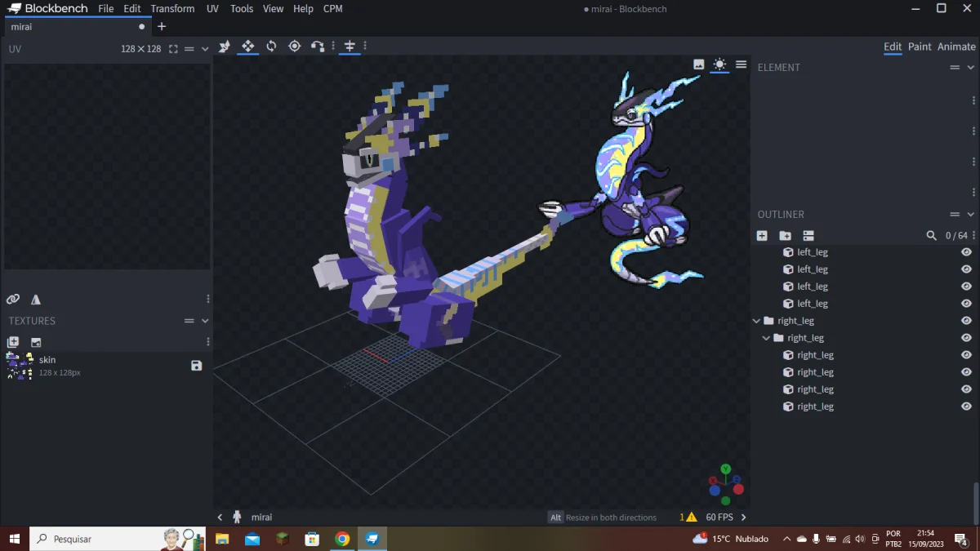Switch to Paint mode
980x551 pixels.
[x=920, y=47]
